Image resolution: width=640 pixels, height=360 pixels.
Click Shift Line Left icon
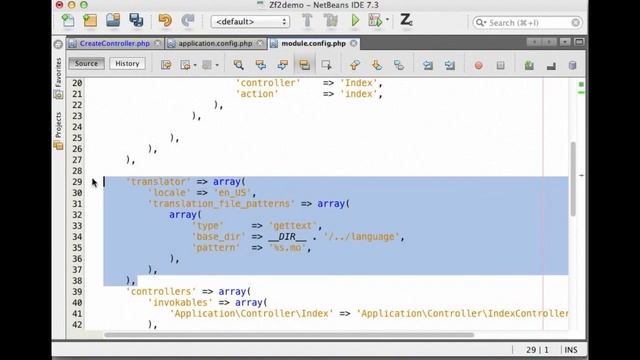point(427,65)
